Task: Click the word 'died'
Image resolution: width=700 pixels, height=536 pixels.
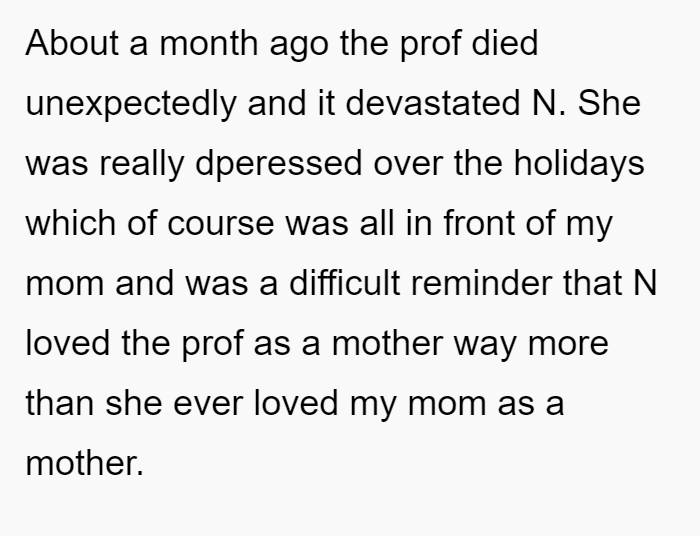Action: pyautogui.click(x=504, y=43)
